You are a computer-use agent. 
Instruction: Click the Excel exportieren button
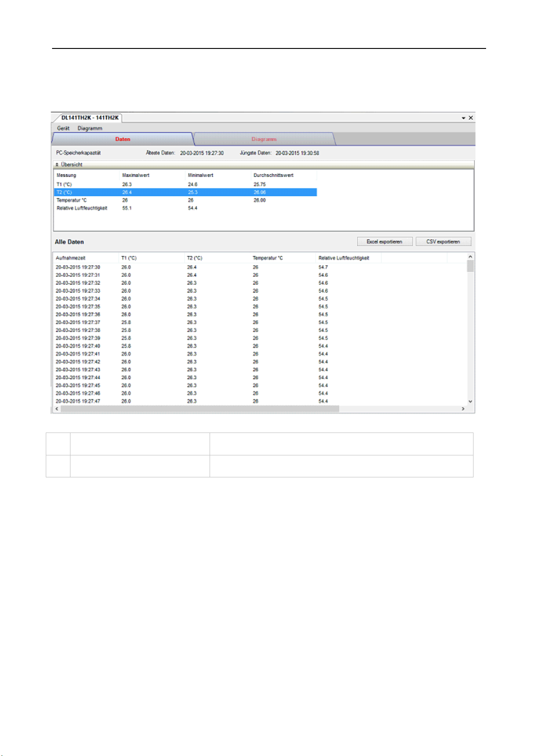pos(385,241)
